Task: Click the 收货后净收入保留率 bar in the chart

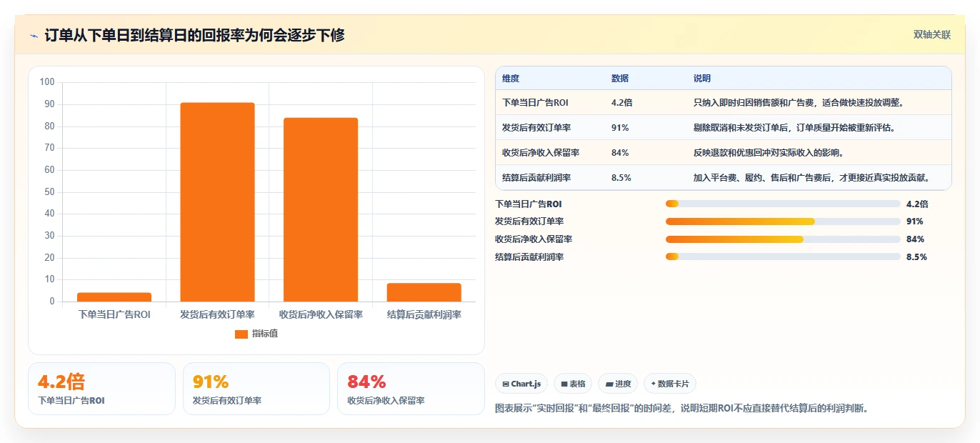Action: click(321, 209)
